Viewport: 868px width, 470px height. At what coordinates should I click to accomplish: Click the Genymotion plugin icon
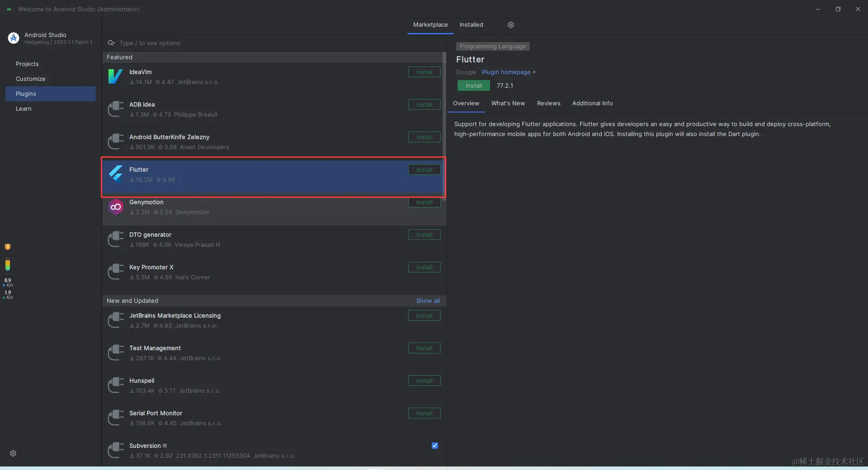[116, 207]
